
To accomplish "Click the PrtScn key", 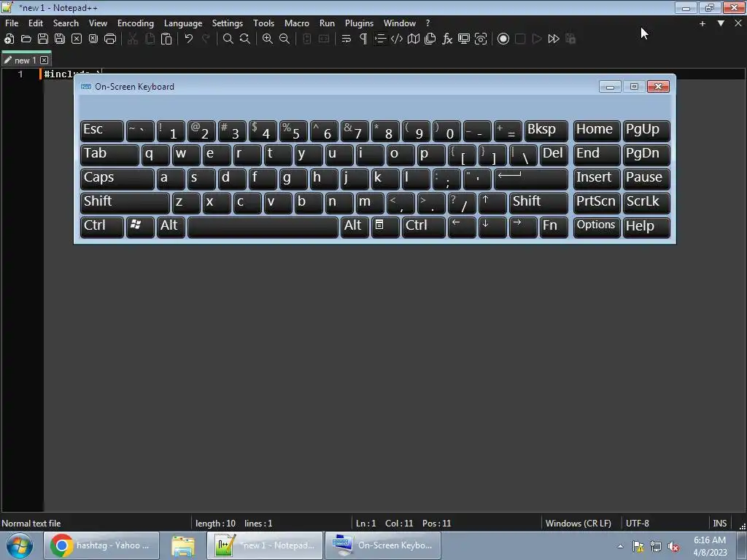I will pyautogui.click(x=597, y=203).
